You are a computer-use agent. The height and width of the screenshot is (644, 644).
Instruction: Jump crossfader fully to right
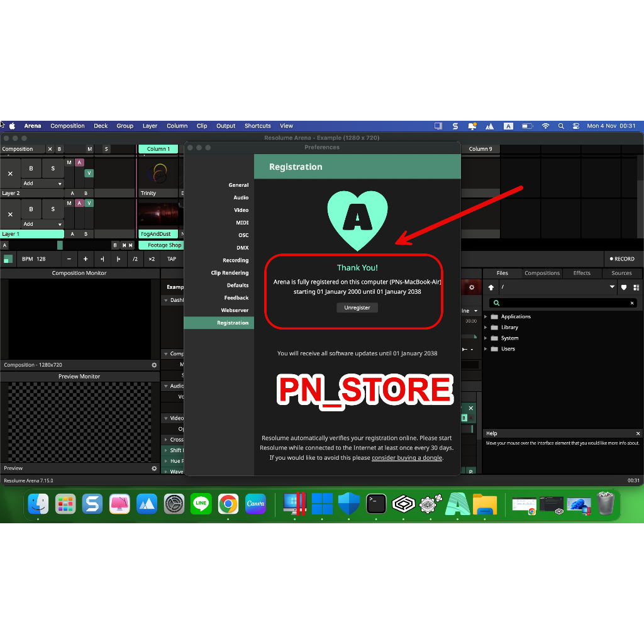(131, 245)
